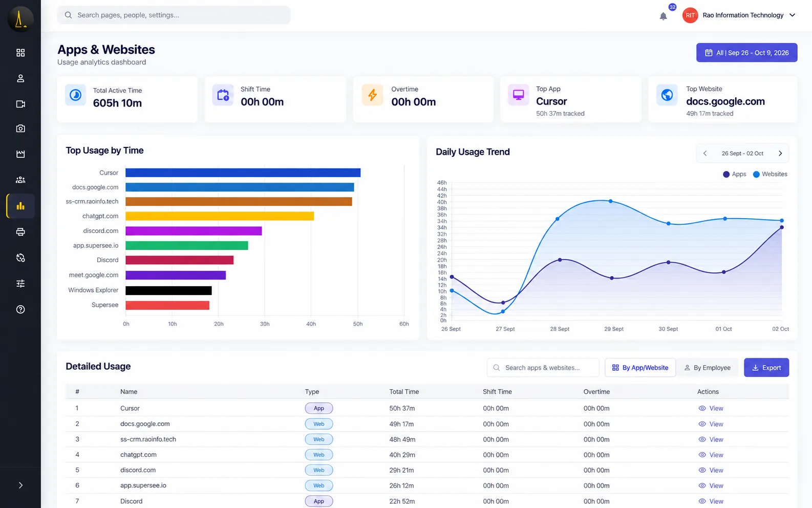
Task: Open the sliders settings icon in sidebar
Action: [20, 283]
